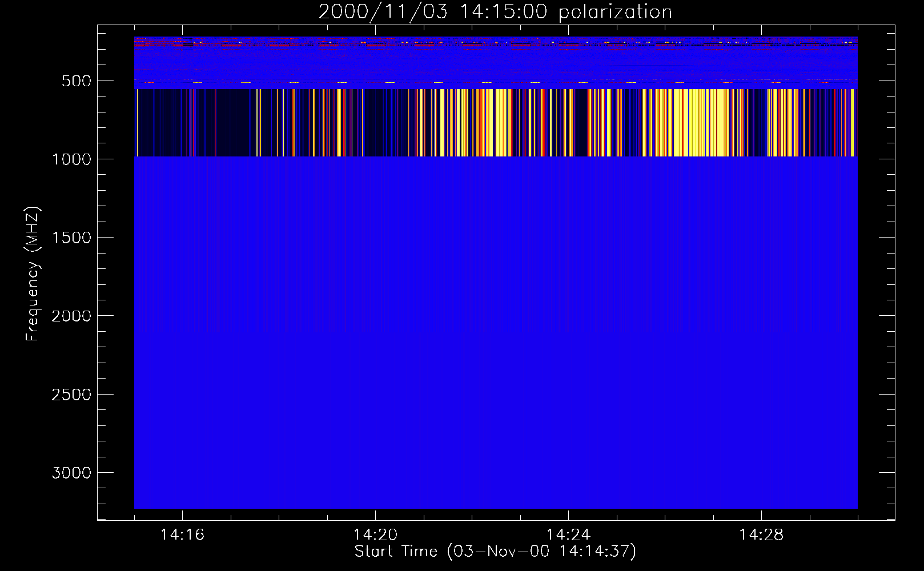The image size is (924, 571).
Task: Click the 1500 frequency tick label
Action: [x=71, y=238]
